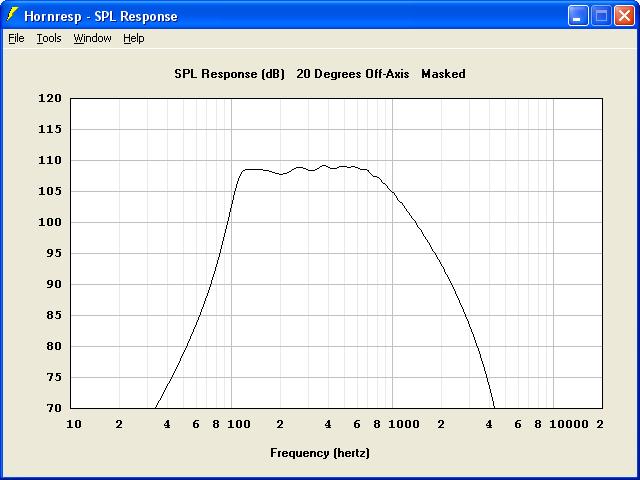Click the 80 value on vertical axis

(53, 346)
